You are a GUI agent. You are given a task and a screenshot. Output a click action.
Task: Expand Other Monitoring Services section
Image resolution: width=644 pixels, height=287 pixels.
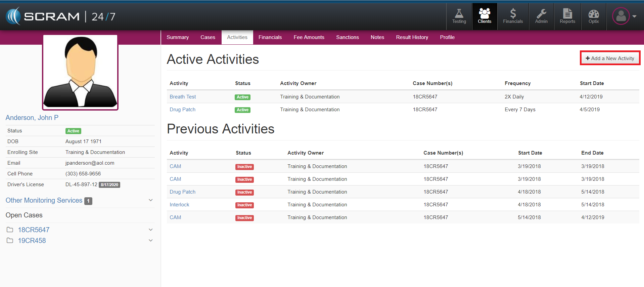click(151, 200)
